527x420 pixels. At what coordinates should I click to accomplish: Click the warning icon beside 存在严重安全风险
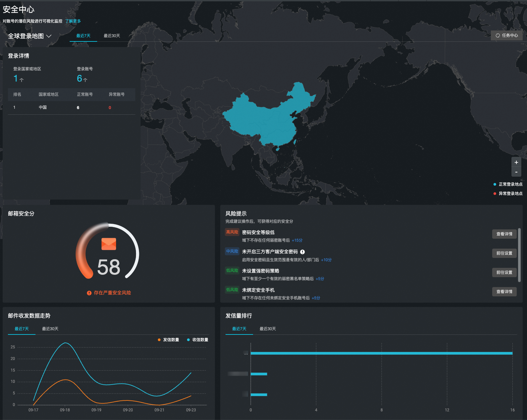pos(89,293)
